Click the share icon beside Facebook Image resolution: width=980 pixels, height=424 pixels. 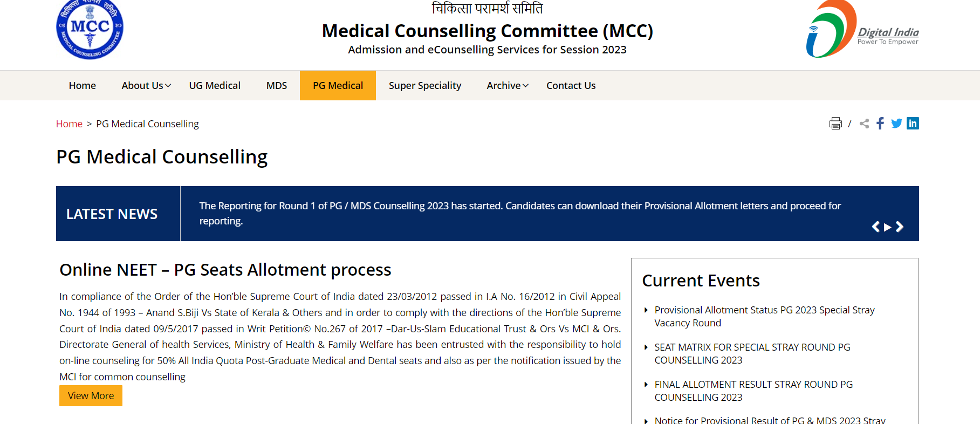[864, 124]
